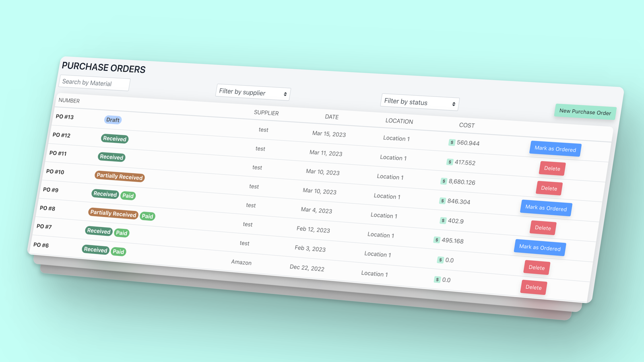Click the dollar icon next to 846.304
This screenshot has width=644, height=362.
pos(442,201)
